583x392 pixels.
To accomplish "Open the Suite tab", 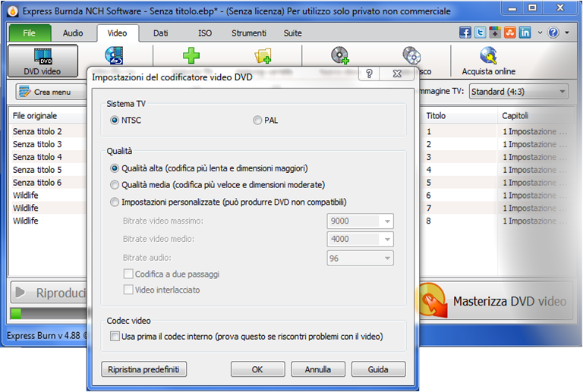I will click(x=292, y=33).
